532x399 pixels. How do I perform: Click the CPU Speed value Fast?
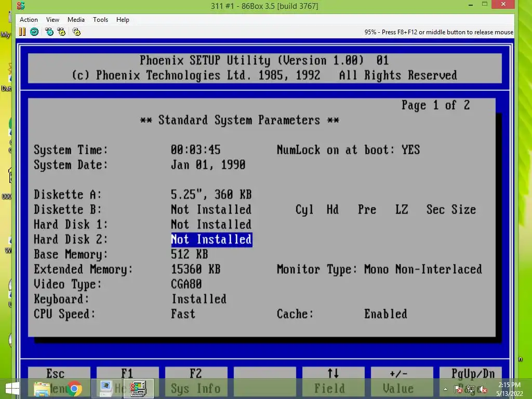point(183,314)
